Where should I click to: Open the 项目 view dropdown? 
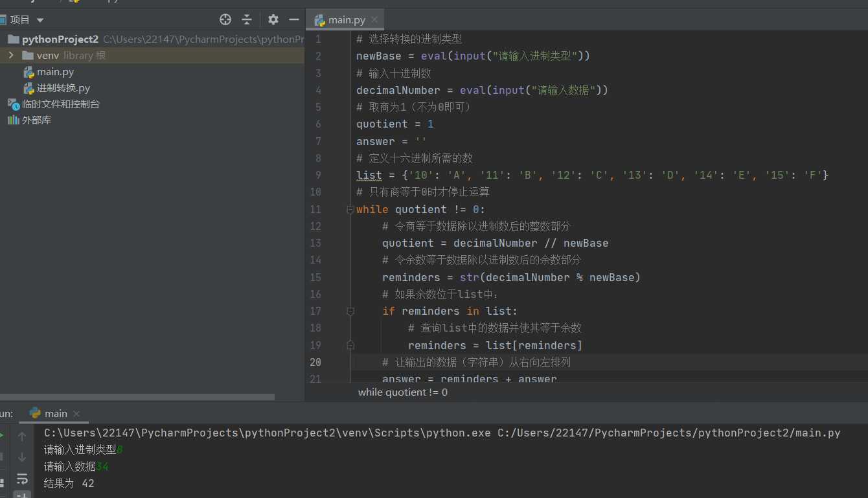tap(26, 20)
